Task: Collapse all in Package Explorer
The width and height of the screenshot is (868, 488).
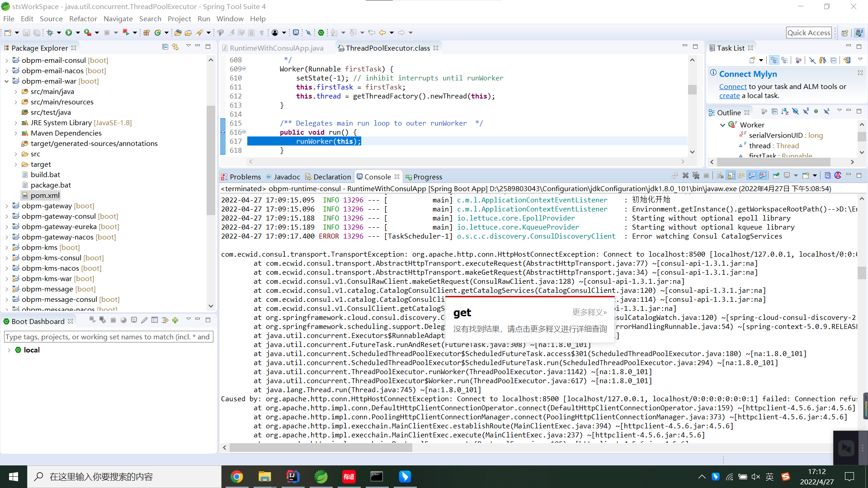Action: tap(165, 47)
